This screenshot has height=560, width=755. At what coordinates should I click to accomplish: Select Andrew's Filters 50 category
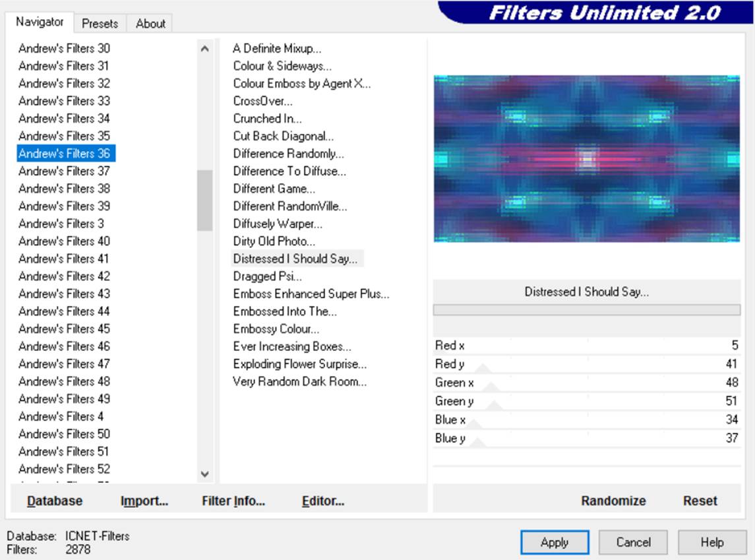click(64, 434)
